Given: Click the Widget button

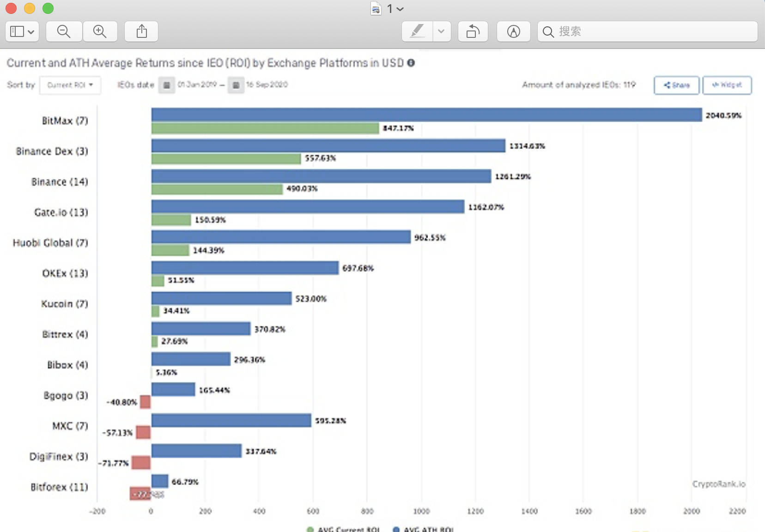Looking at the screenshot, I should click(x=727, y=85).
